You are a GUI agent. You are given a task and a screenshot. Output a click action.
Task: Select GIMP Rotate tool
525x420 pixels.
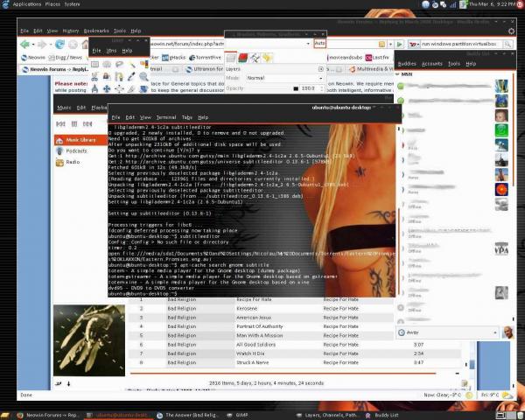[144, 88]
